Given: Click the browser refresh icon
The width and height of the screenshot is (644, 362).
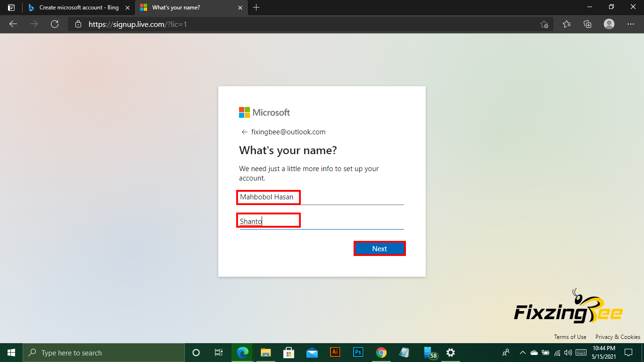Looking at the screenshot, I should (x=55, y=24).
